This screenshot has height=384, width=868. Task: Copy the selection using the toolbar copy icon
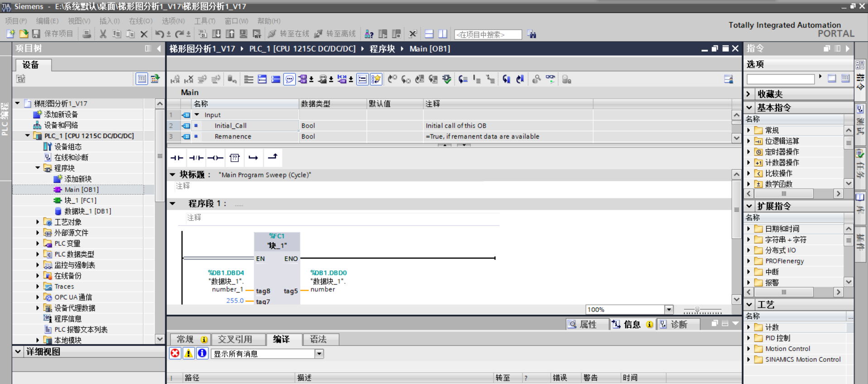[x=117, y=34]
